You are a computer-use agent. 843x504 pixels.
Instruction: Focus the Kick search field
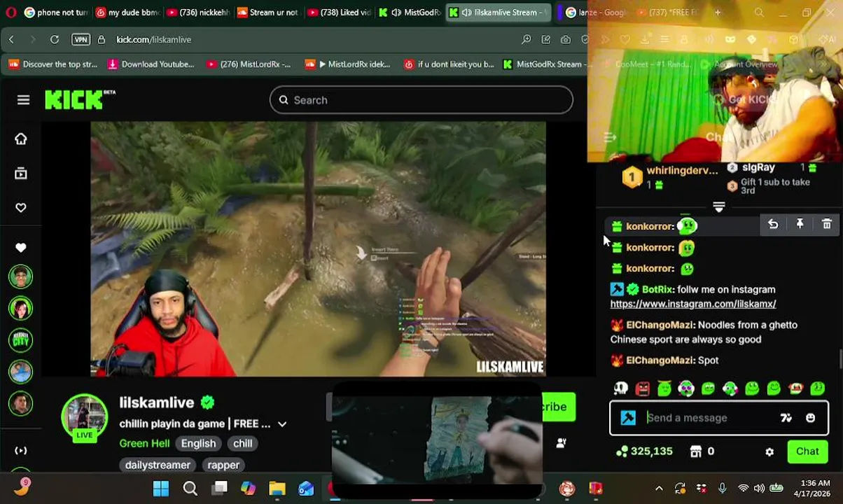tap(421, 100)
